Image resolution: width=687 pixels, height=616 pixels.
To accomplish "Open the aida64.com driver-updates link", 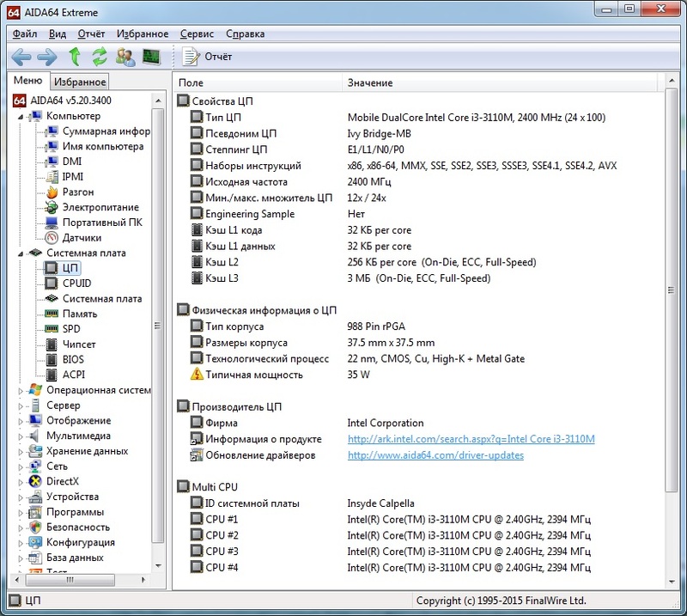I will click(435, 455).
